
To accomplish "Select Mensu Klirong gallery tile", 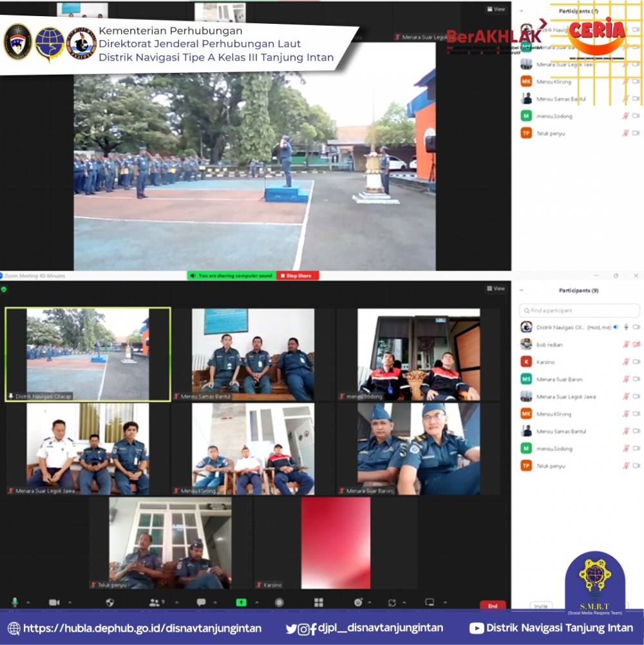I will [253, 448].
